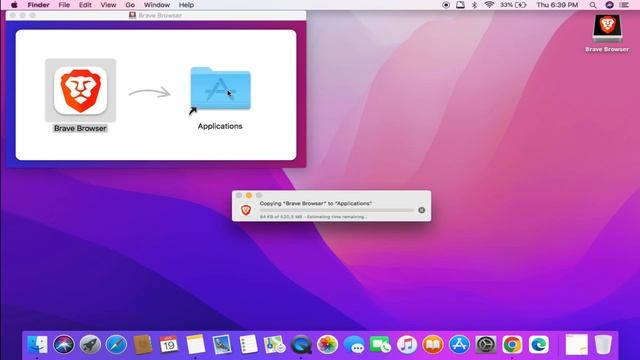
Task: Open Contacts from the Dock
Action: [x=142, y=344]
